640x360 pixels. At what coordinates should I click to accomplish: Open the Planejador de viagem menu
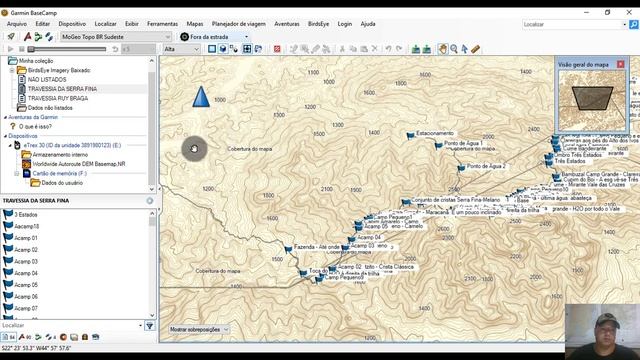click(238, 24)
